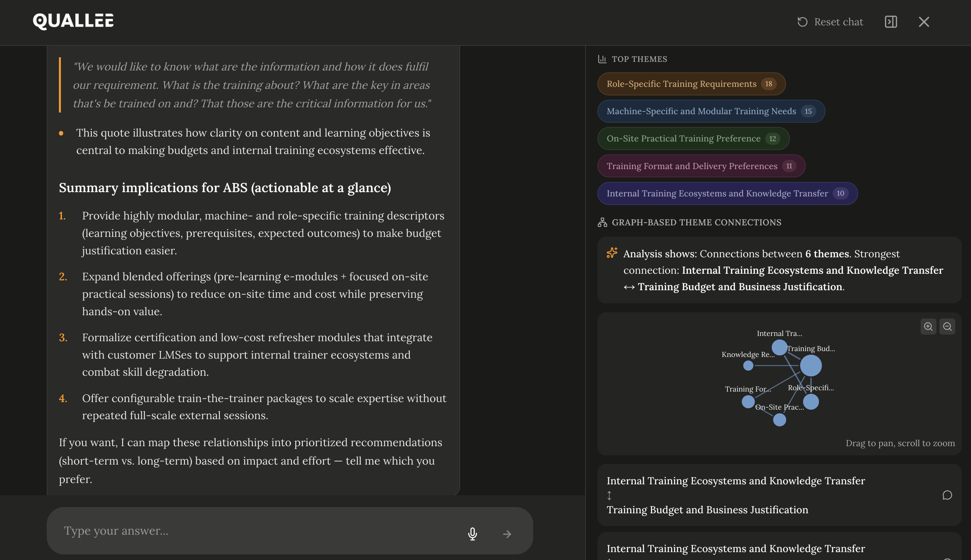The image size is (971, 560).
Task: Toggle the Machine-Specific and Modular Training Needs theme
Action: (x=711, y=111)
